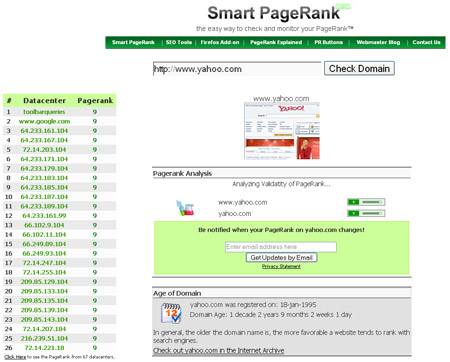Click the Pagerank column header
450x362 pixels.
(95, 101)
